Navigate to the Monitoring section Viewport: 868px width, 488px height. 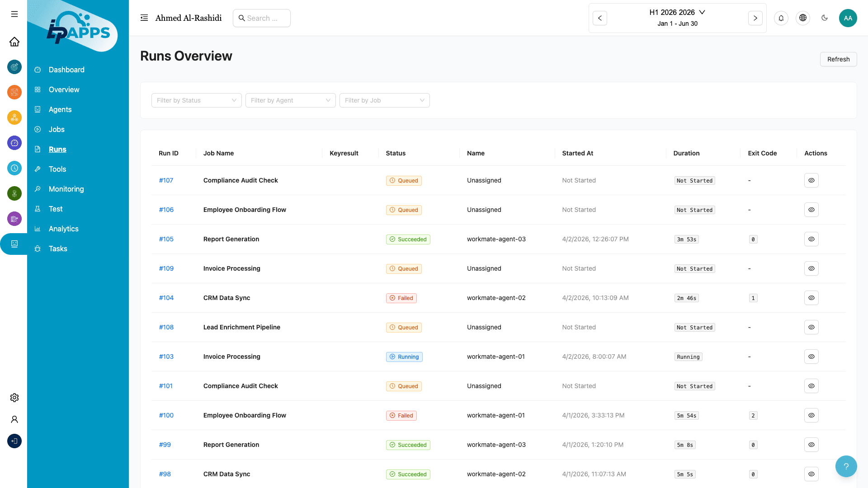coord(66,189)
